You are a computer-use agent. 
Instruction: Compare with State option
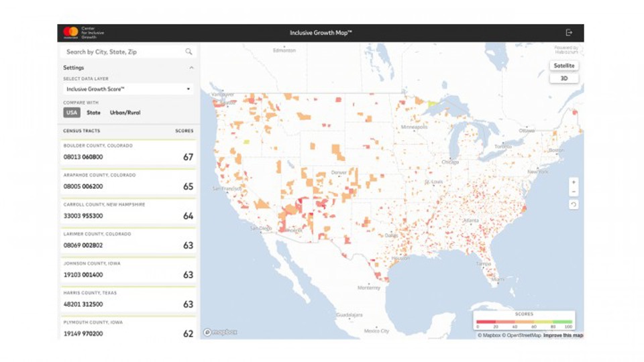pos(93,113)
